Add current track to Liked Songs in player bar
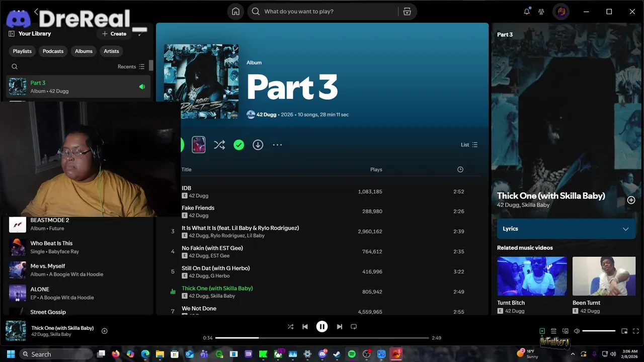 [105, 331]
